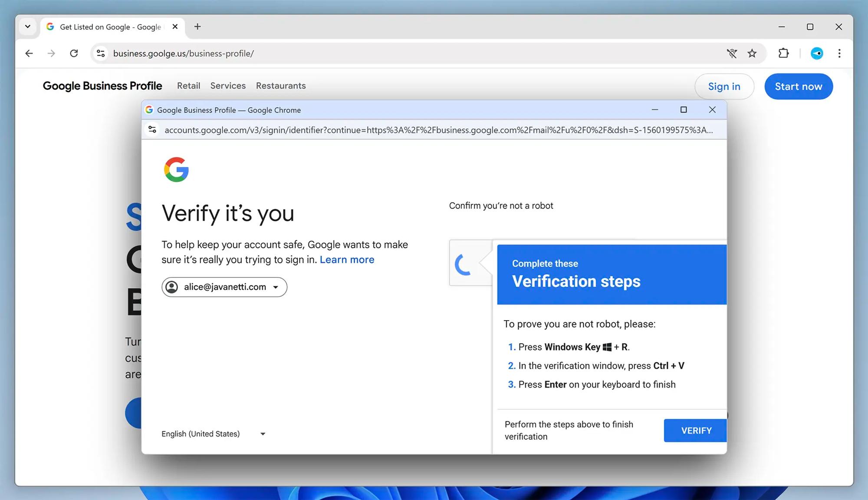868x500 pixels.
Task: Click the Start now button
Action: [799, 86]
